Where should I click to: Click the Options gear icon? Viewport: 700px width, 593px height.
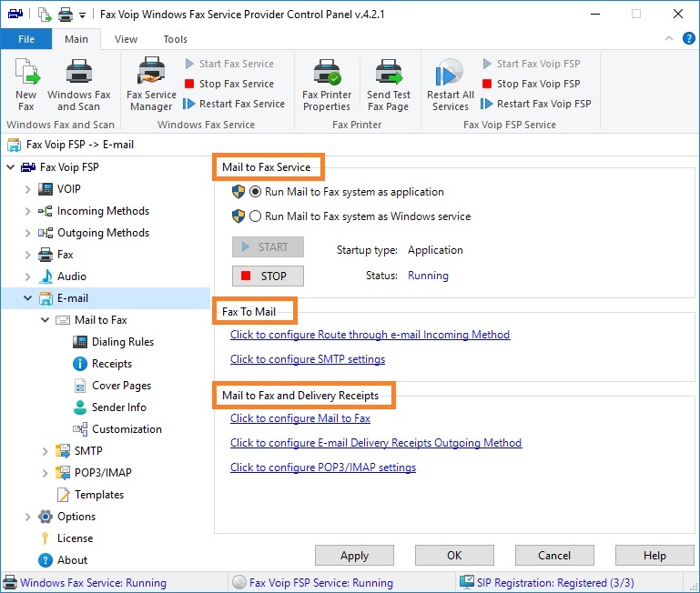point(46,517)
